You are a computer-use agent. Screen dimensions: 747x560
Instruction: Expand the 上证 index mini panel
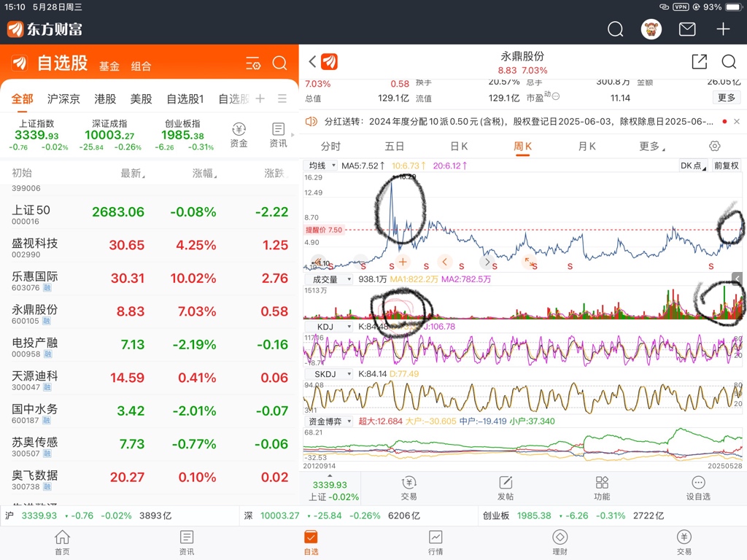point(330,489)
